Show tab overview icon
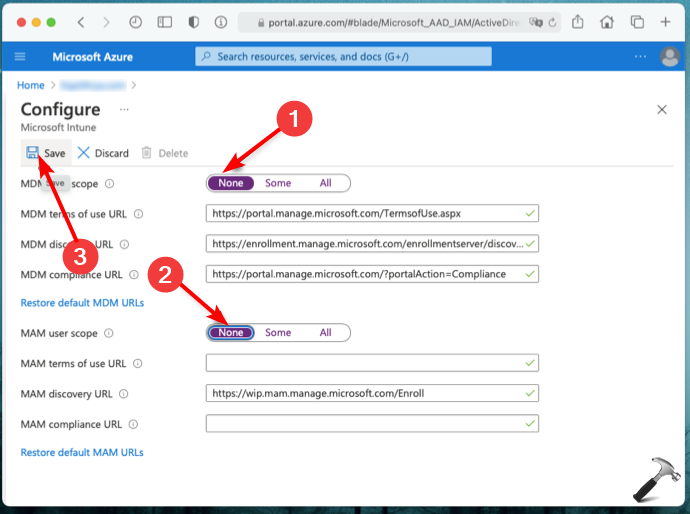690x514 pixels. (637, 22)
